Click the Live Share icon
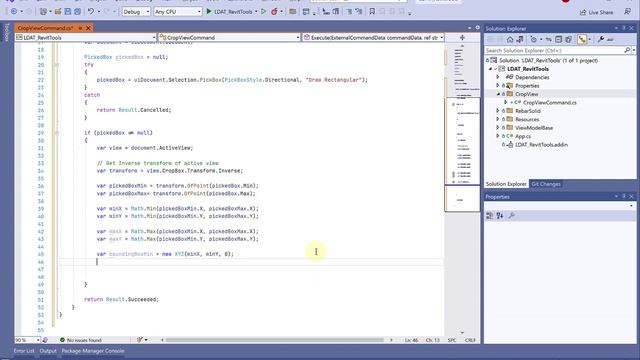The height and width of the screenshot is (360, 640). pyautogui.click(x=583, y=12)
